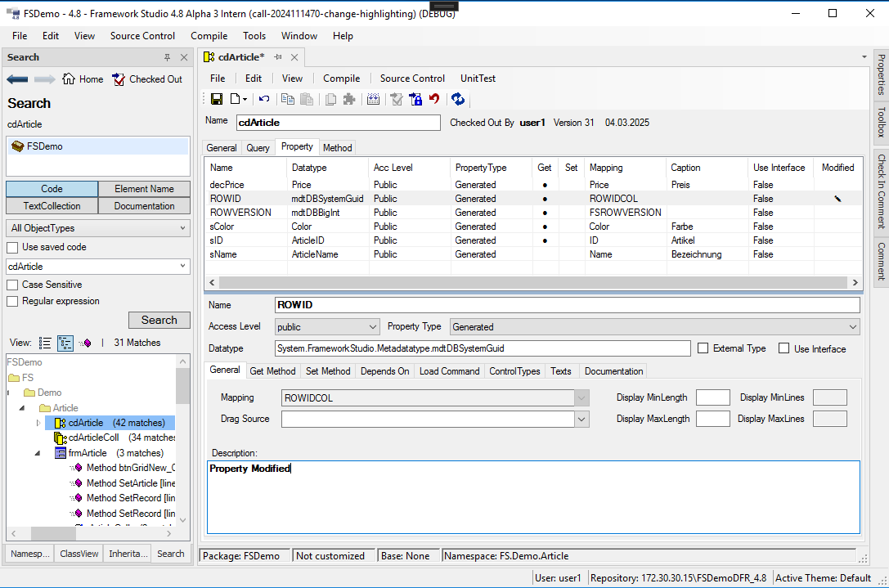Open the Tools main menu

pos(254,36)
